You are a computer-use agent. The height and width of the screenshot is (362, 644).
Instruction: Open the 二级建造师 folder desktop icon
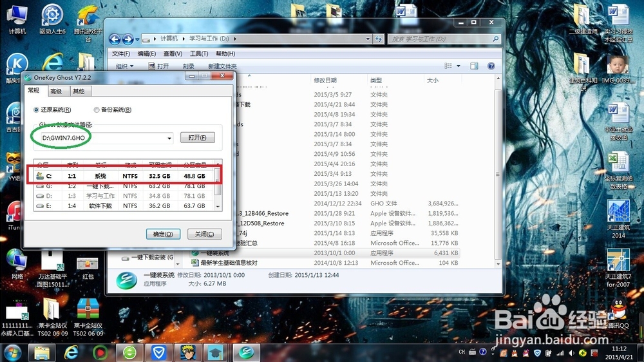tap(582, 19)
